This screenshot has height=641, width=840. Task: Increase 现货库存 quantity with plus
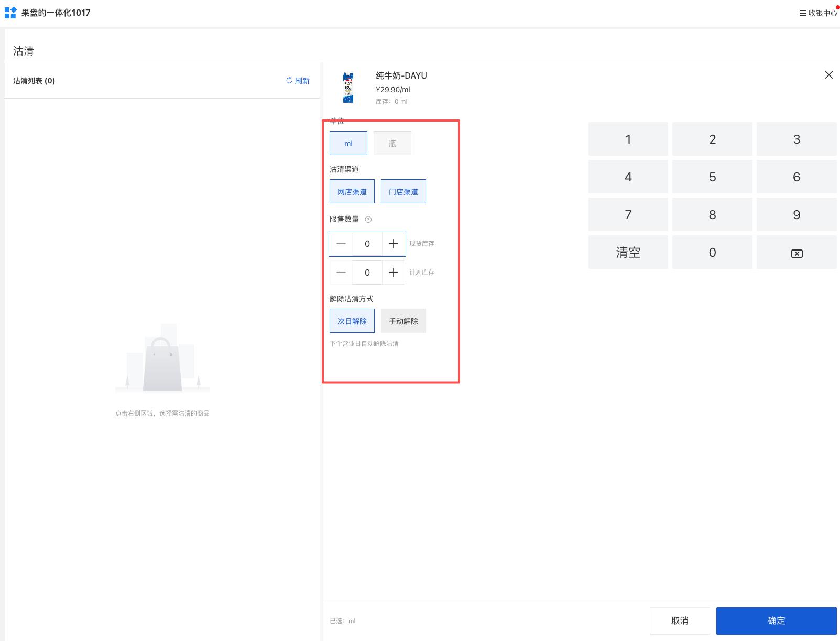(x=394, y=244)
